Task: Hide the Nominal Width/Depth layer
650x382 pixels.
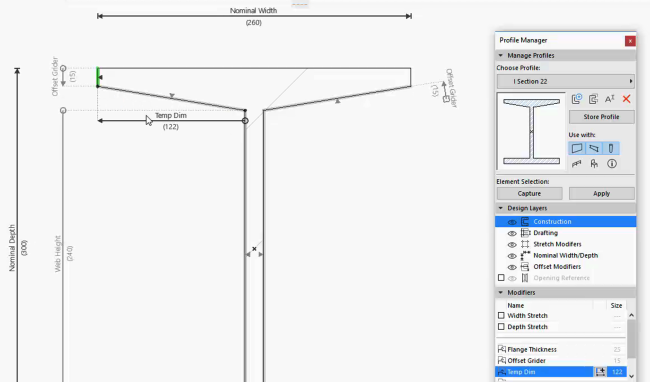Action: click(x=512, y=256)
